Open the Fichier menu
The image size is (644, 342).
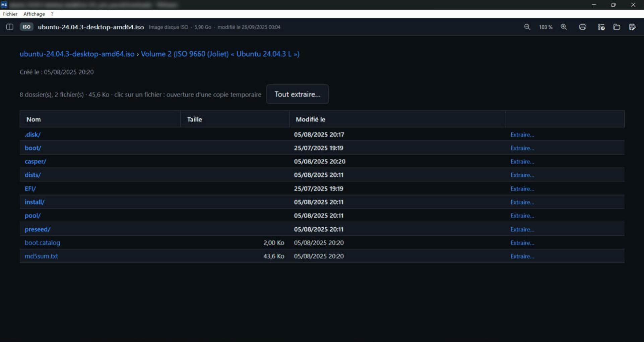pos(10,14)
